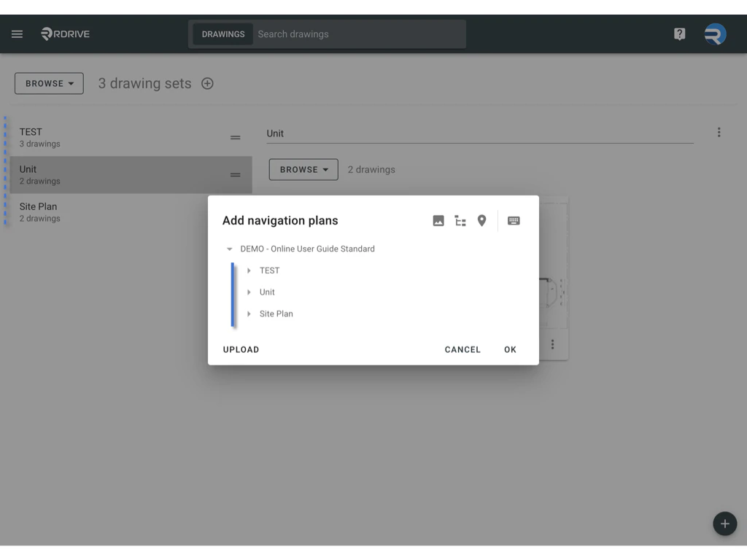This screenshot has height=560, width=747.
Task: Select the image view icon in dialog
Action: pos(438,220)
